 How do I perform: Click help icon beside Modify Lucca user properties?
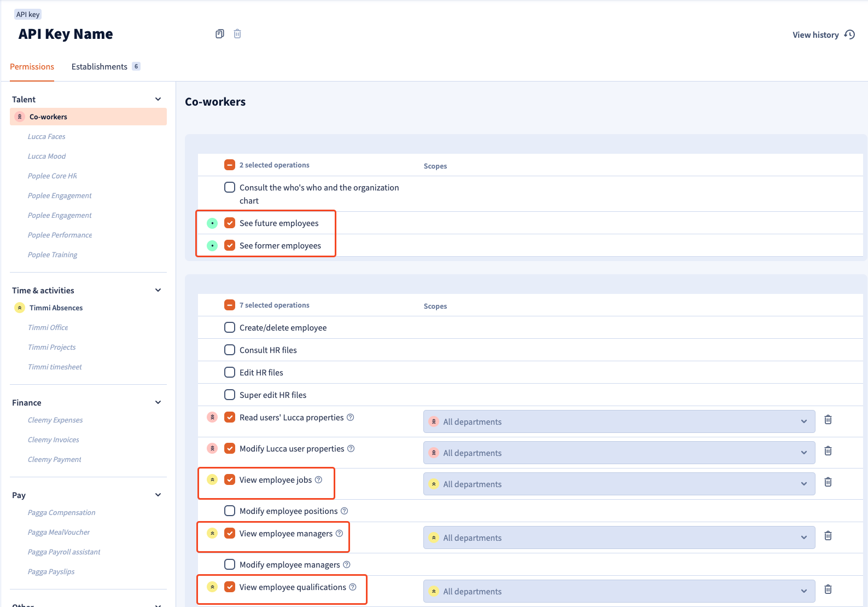pos(351,449)
